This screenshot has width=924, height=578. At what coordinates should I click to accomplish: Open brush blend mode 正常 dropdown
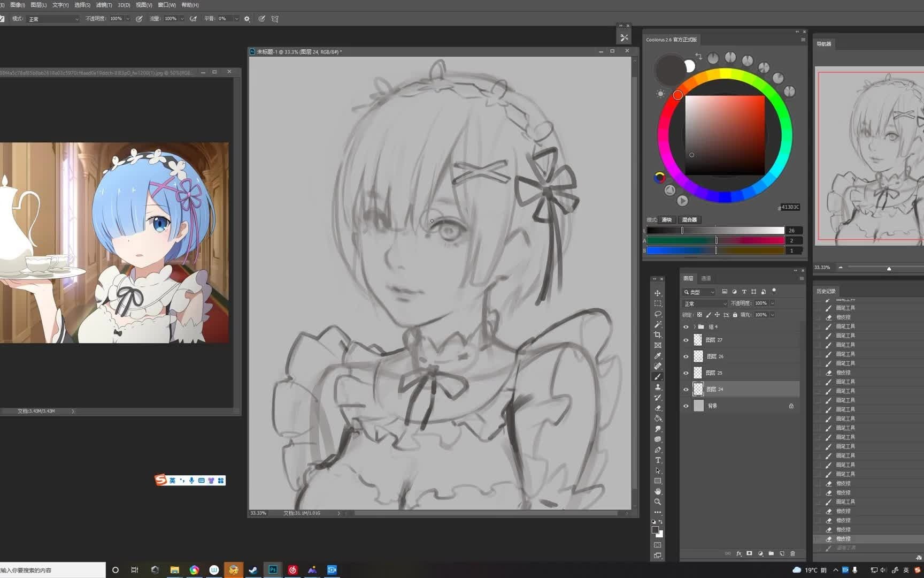coord(53,19)
